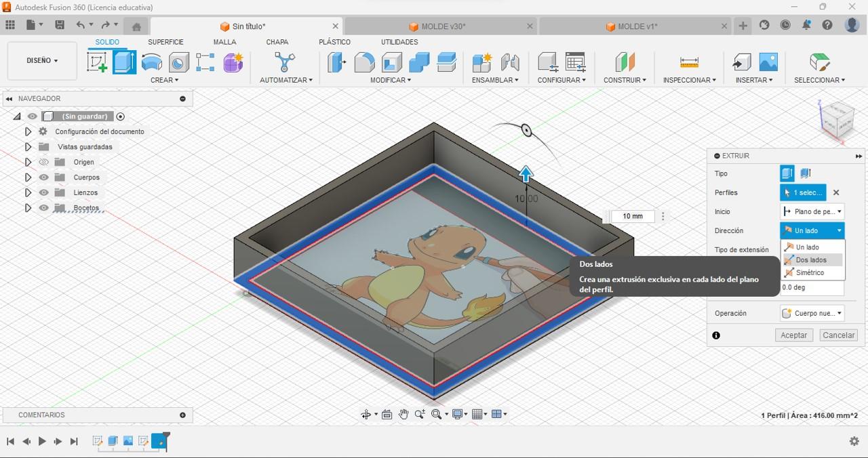Select the Pan hand tool

pos(403,414)
